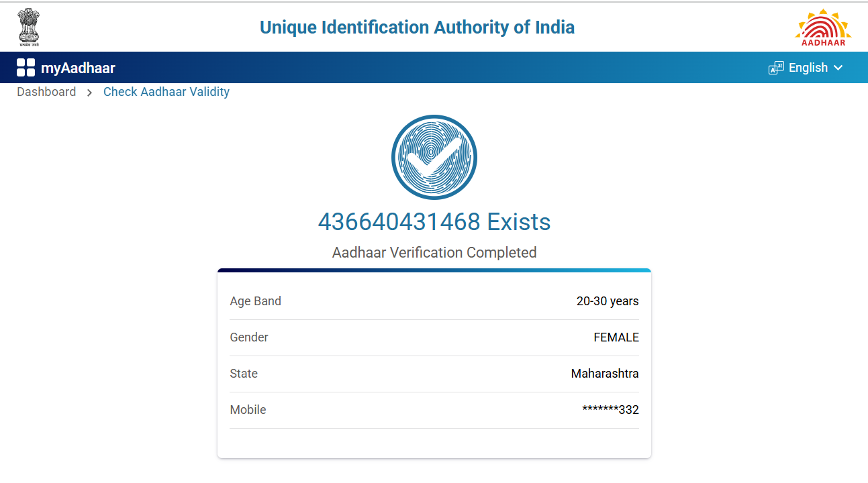Click the myAadhaar home title

click(x=78, y=68)
